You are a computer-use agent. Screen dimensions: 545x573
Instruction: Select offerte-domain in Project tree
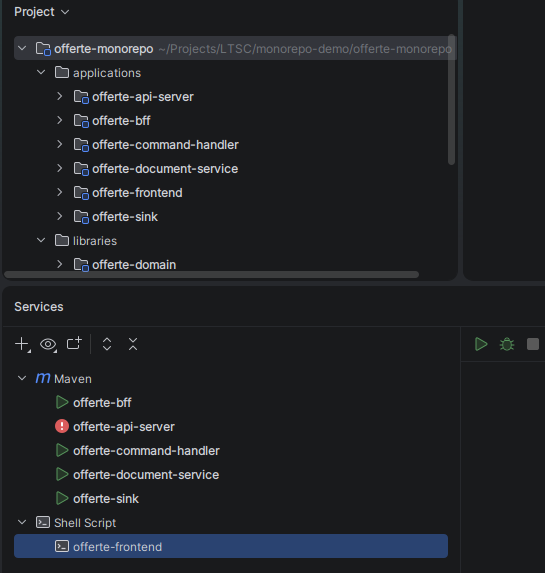click(134, 265)
